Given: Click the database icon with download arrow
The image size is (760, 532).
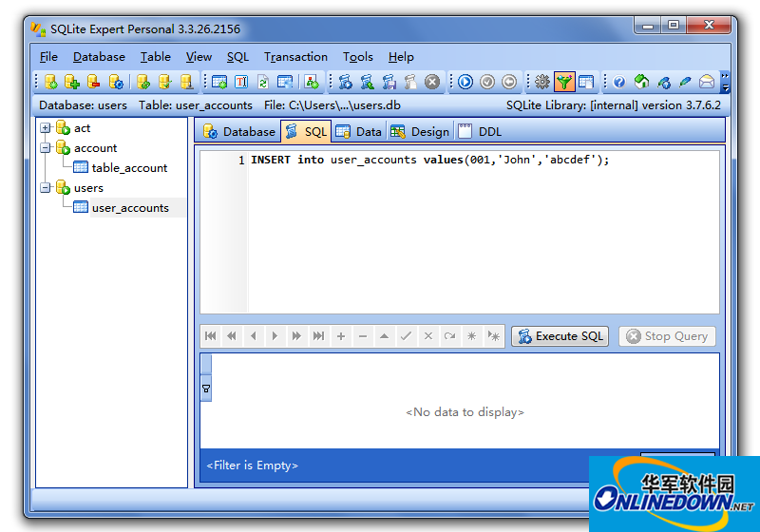Looking at the screenshot, I should click(186, 82).
